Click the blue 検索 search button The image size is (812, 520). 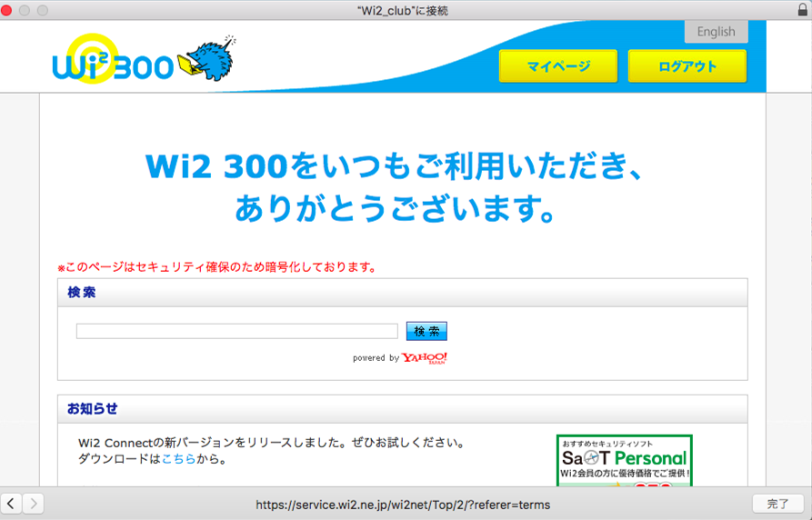tap(426, 331)
